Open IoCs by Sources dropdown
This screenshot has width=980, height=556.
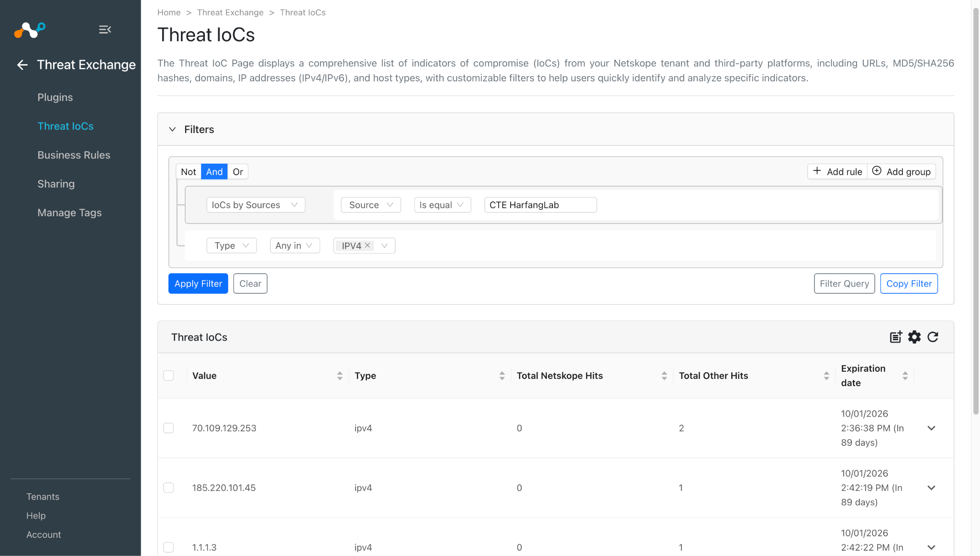(256, 205)
